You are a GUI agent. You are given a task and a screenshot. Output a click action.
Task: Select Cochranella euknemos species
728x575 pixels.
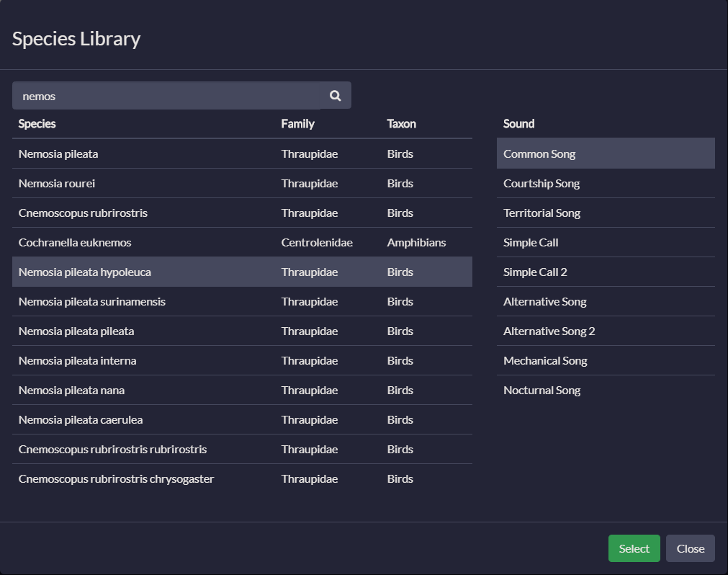coord(242,242)
